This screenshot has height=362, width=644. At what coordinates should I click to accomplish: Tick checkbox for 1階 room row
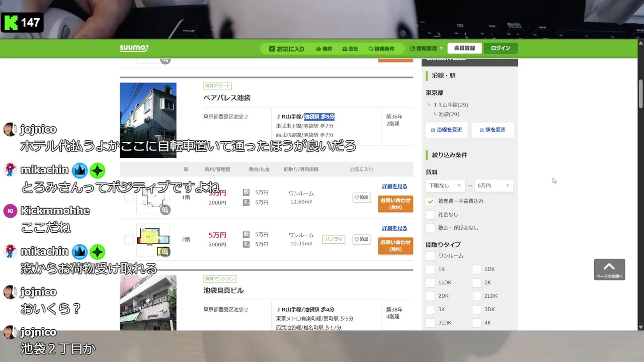click(x=129, y=197)
